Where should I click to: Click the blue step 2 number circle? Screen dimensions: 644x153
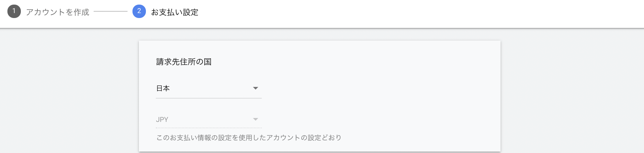[139, 11]
